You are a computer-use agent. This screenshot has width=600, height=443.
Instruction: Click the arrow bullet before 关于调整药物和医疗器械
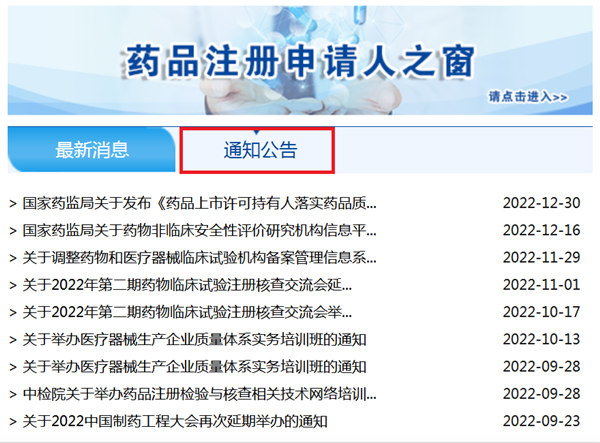[12, 257]
